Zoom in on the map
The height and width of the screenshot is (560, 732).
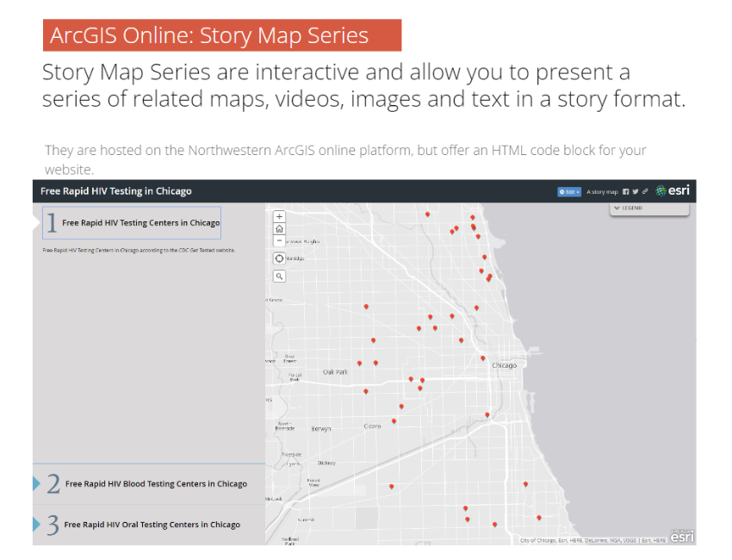click(x=279, y=216)
